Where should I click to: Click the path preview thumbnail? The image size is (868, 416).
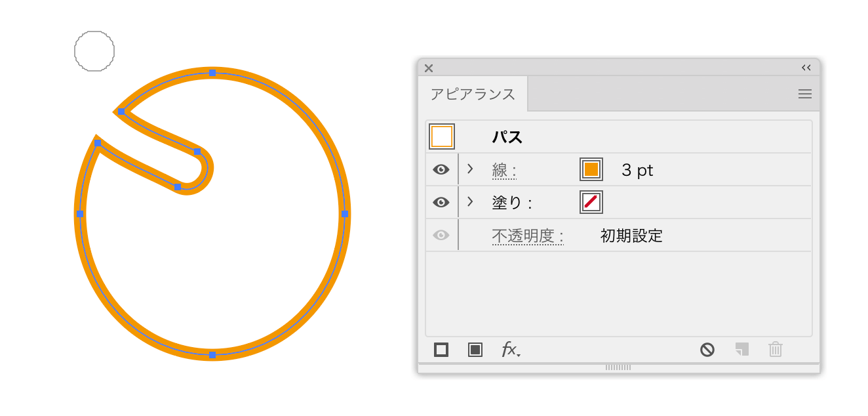coord(441,136)
